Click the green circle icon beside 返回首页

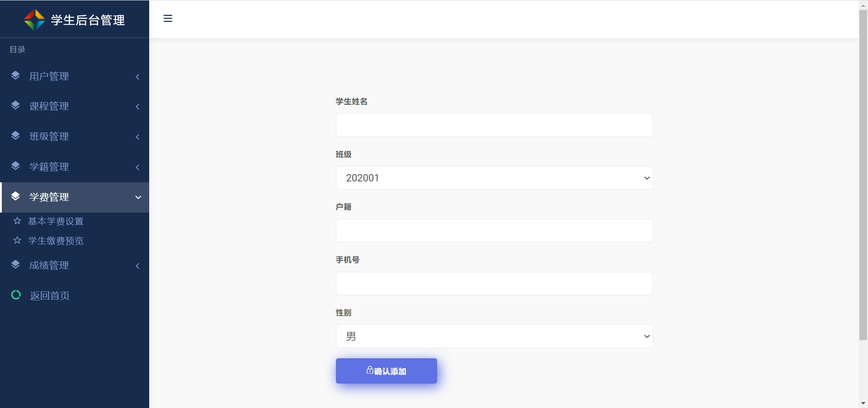16,295
